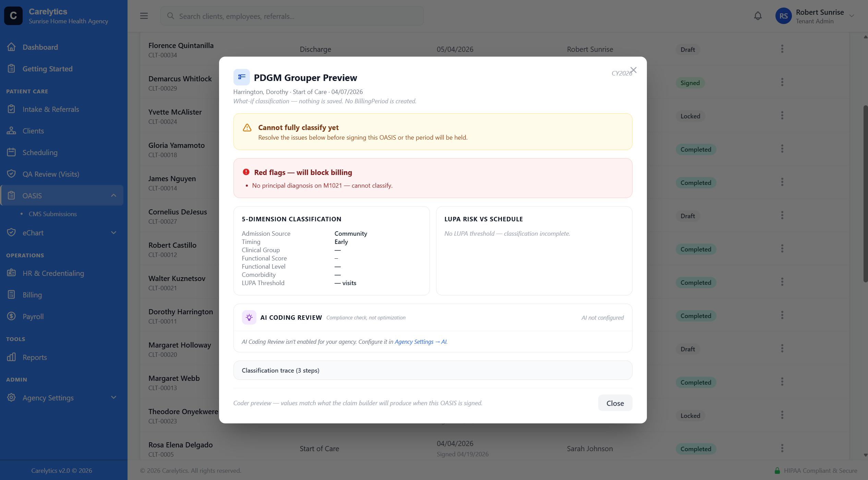Click the page vertical scrollbar

pos(865,194)
